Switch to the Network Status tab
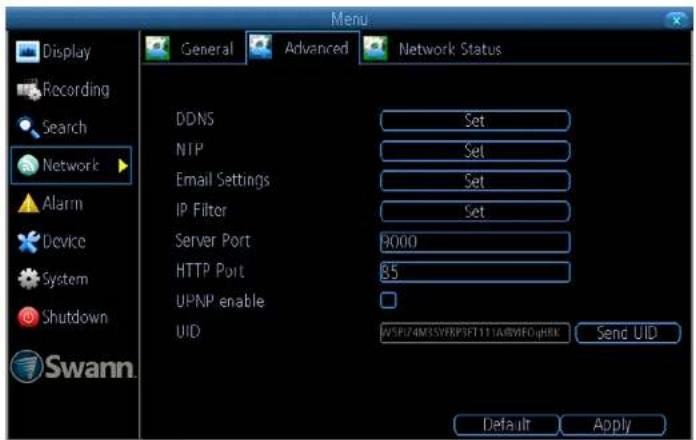The width and height of the screenshot is (696, 440). tap(432, 48)
